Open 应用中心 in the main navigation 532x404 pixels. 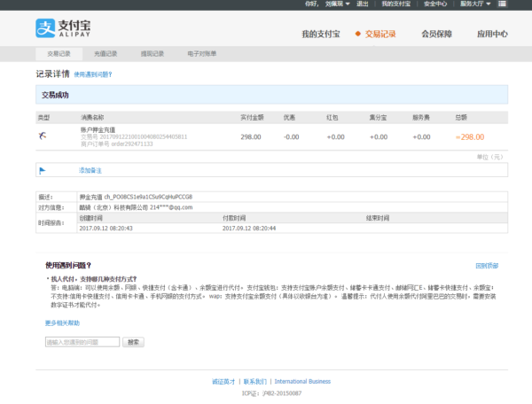(492, 35)
